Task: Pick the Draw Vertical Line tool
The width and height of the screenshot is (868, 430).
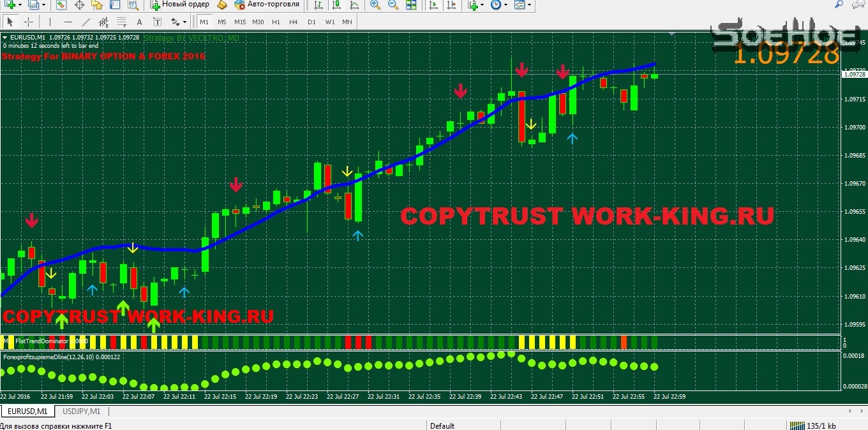Action: [50, 22]
